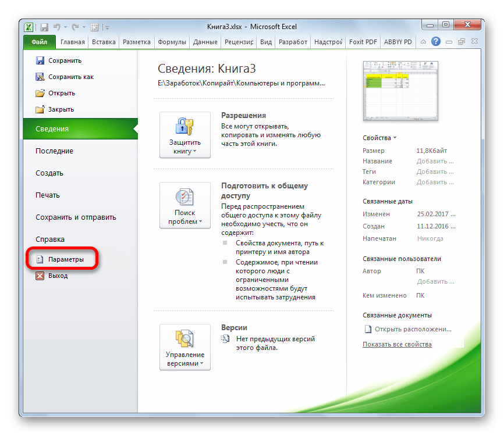This screenshot has height=436, width=504.
Task: Click the Save icon in quick access toolbar
Action: click(44, 27)
